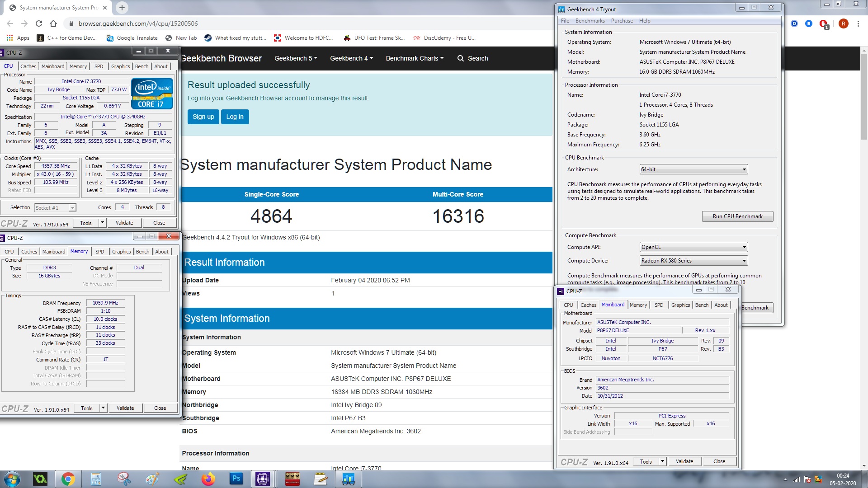Click the blue D extension icon
This screenshot has width=868, height=488.
(x=794, y=23)
